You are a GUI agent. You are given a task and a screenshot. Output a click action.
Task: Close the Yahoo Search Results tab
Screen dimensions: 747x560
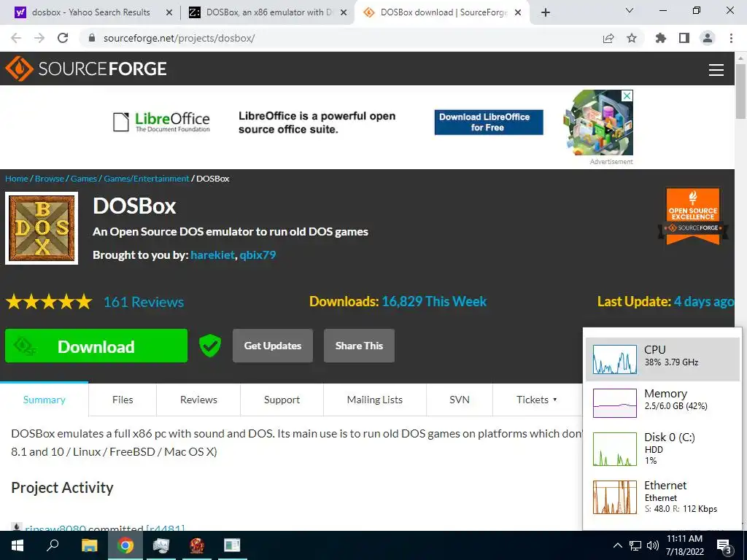pos(169,13)
